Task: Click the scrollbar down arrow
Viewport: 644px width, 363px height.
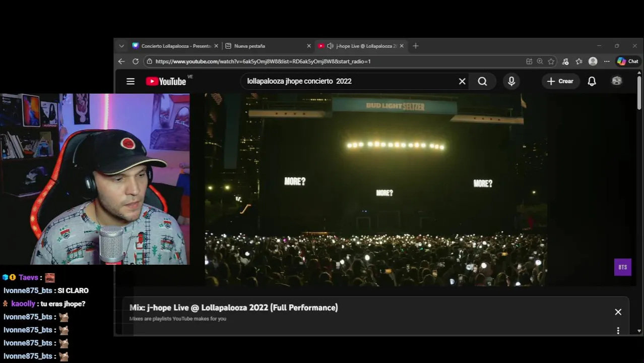Action: (x=639, y=331)
